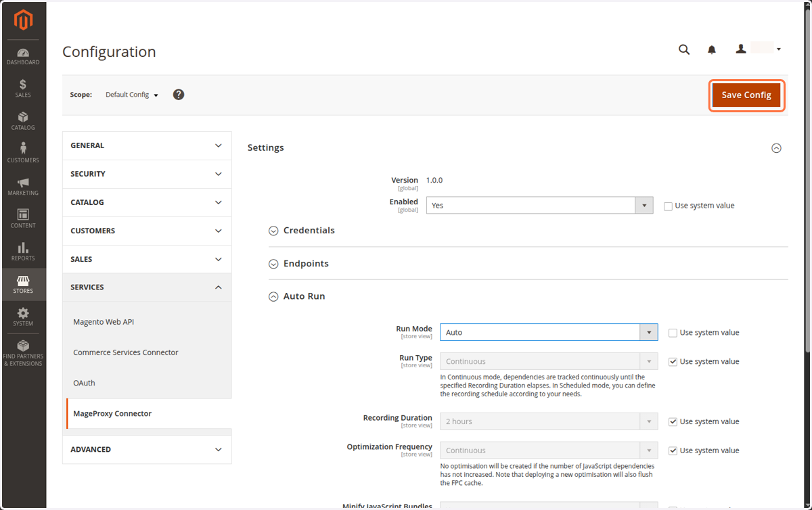This screenshot has width=812, height=510.
Task: Collapse the Auto Run section
Action: click(297, 296)
